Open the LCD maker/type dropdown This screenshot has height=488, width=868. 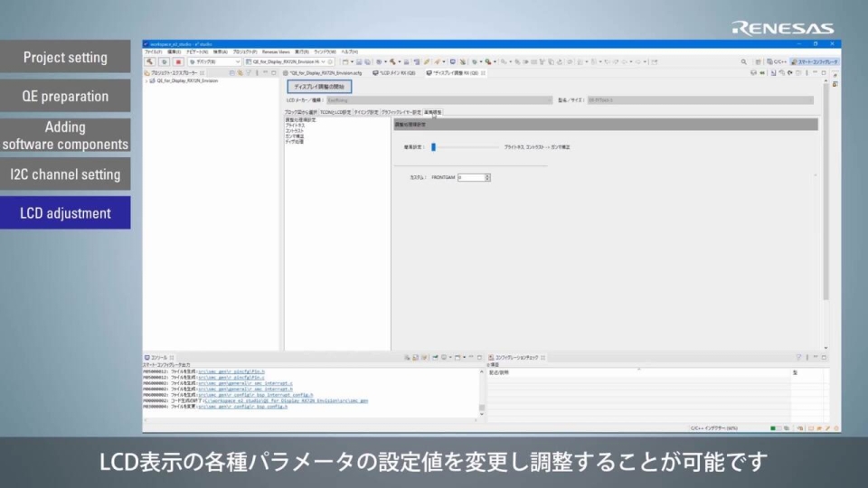point(436,100)
